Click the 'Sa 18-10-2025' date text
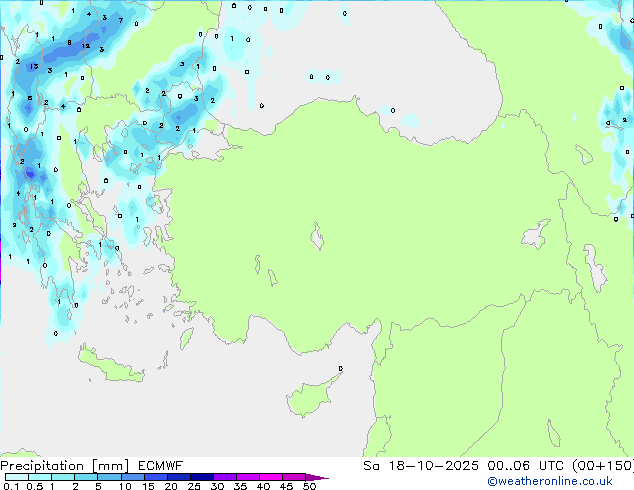The width and height of the screenshot is (634, 490). pos(421,466)
